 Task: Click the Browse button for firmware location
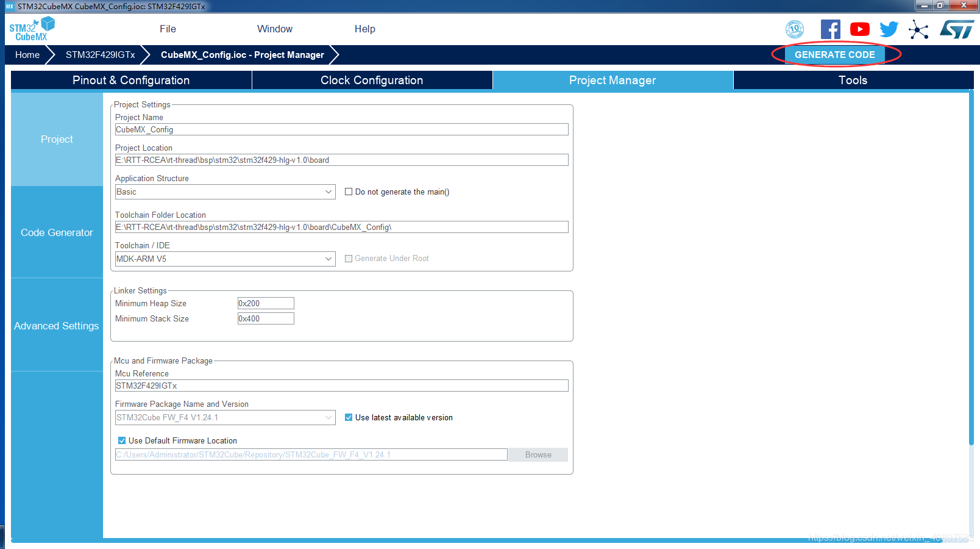(x=538, y=454)
